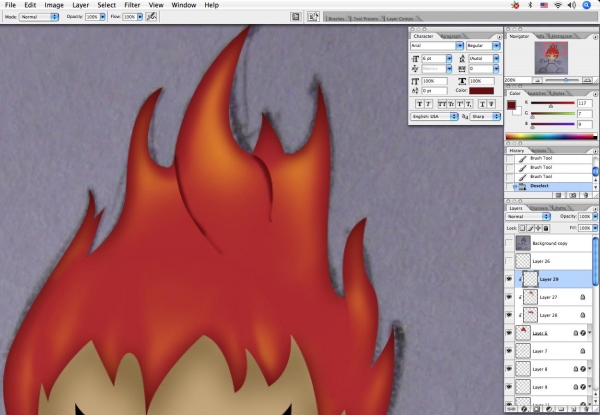Click Navigator zoom in button
The image size is (600, 415).
click(x=587, y=80)
